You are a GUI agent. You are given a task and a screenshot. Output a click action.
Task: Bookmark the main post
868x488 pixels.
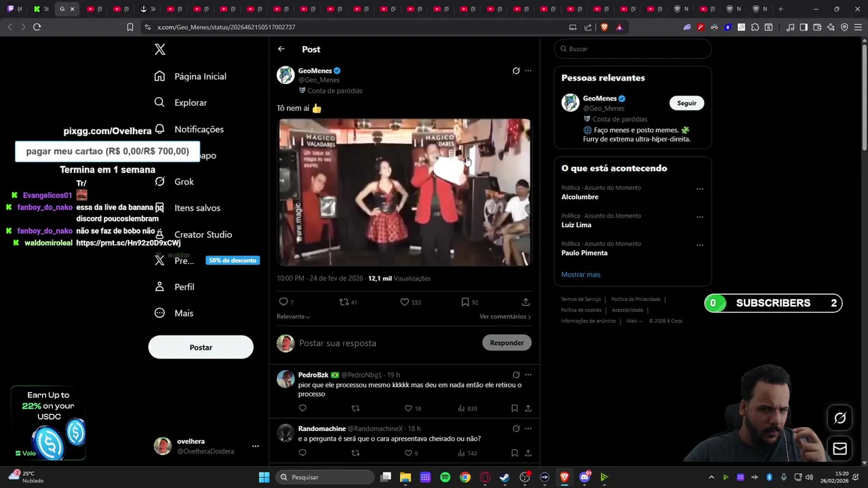click(465, 302)
